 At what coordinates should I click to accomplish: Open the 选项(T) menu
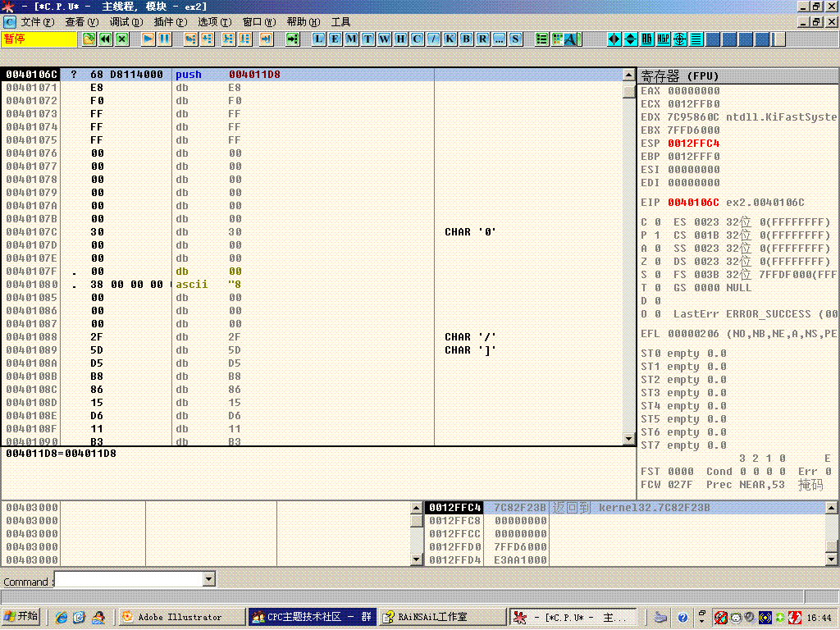(215, 22)
